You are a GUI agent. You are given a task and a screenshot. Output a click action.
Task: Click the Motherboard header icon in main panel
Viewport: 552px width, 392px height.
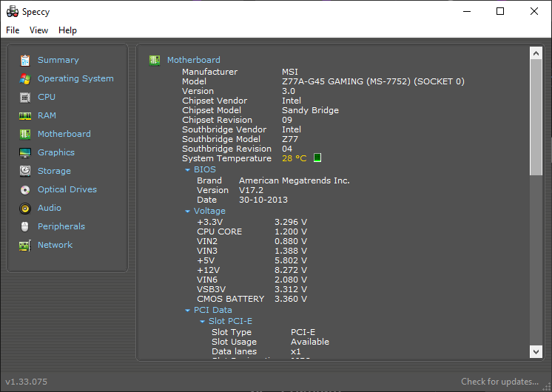pyautogui.click(x=155, y=60)
